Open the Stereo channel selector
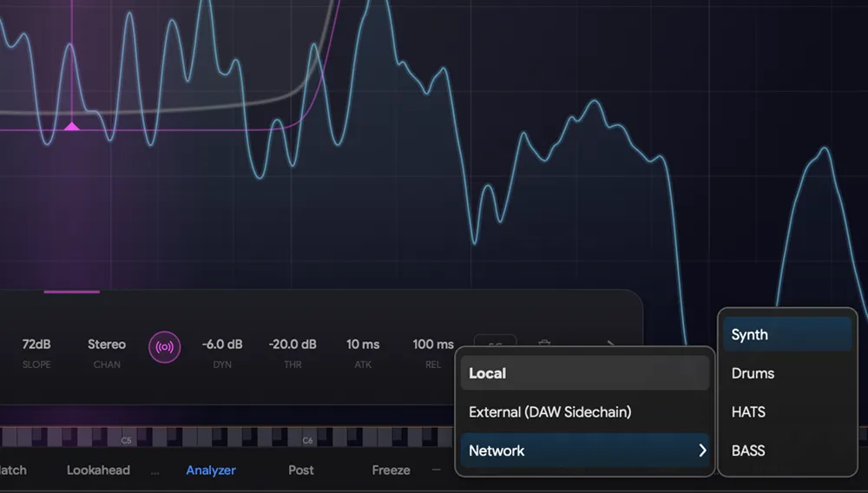The height and width of the screenshot is (493, 868). coord(107,345)
